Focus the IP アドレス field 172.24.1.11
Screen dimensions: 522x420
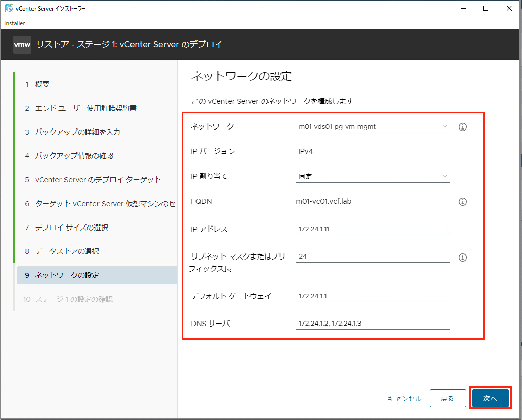coord(373,229)
